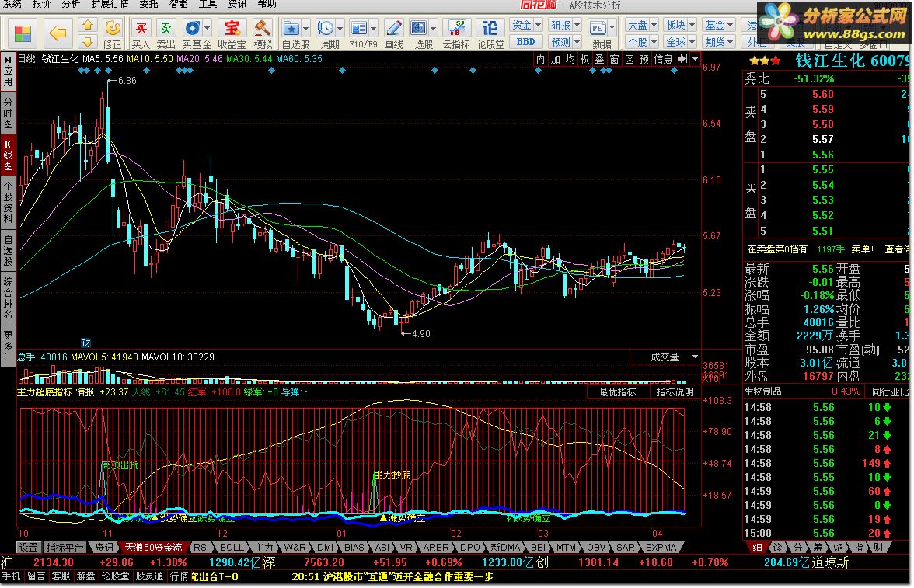
Task: Select the 画线 drawing pen tool
Action: coord(393,33)
